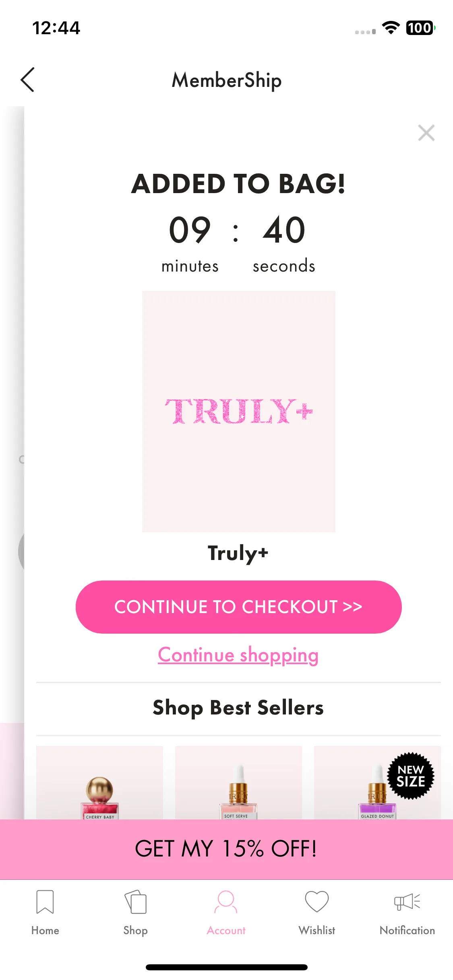The width and height of the screenshot is (453, 980).
Task: Open the Notification megaphone icon
Action: 407,902
